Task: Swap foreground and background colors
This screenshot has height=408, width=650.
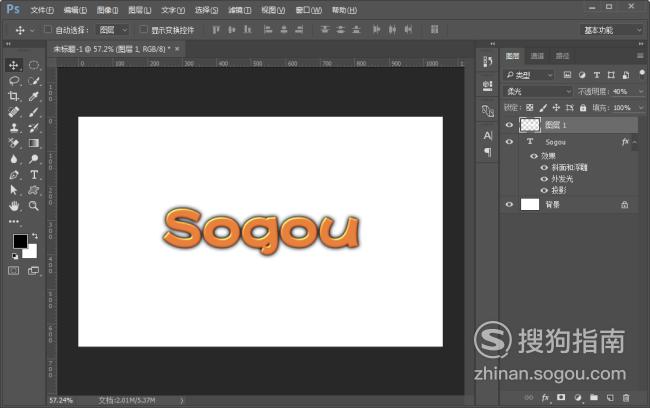Action: pos(35,236)
